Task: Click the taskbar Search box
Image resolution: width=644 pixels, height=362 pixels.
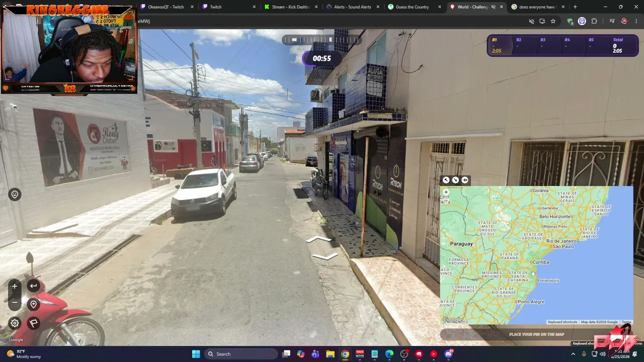Action: click(x=242, y=354)
